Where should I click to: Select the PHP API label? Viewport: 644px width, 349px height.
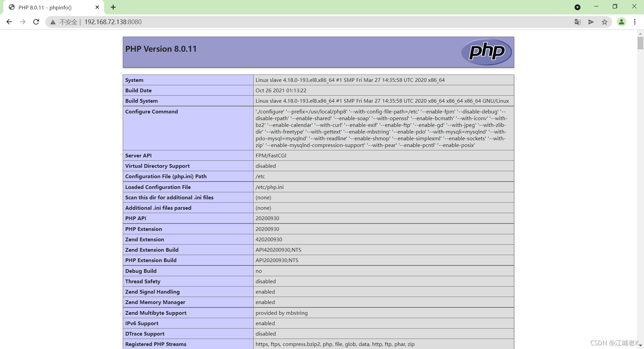point(136,218)
